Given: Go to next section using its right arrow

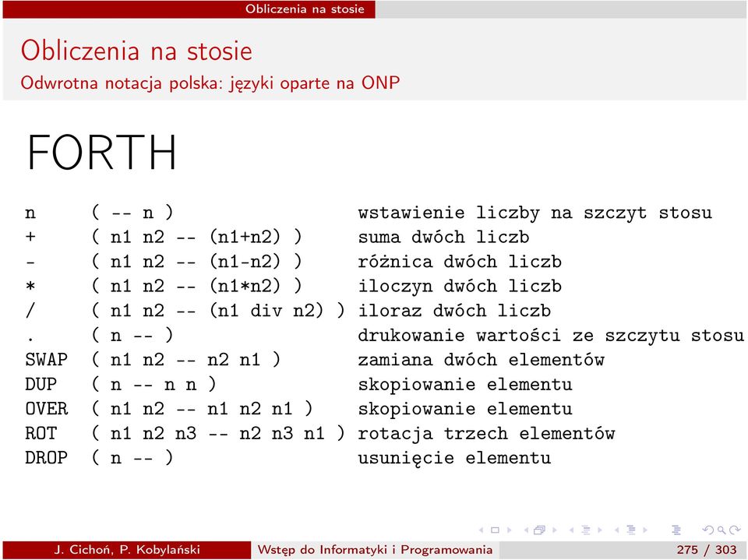Looking at the screenshot, I should tap(645, 530).
